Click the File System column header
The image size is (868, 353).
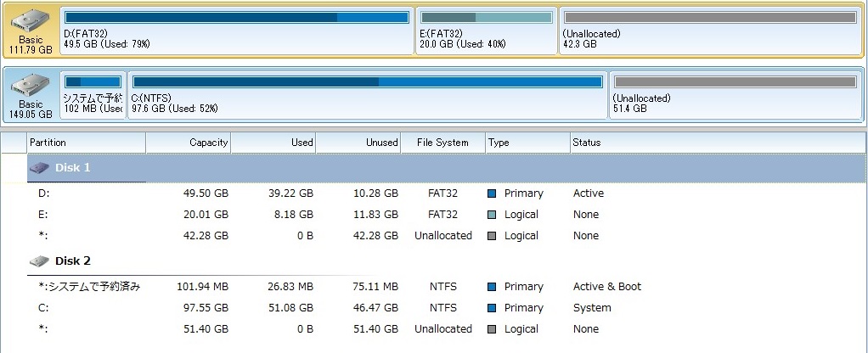pos(442,143)
